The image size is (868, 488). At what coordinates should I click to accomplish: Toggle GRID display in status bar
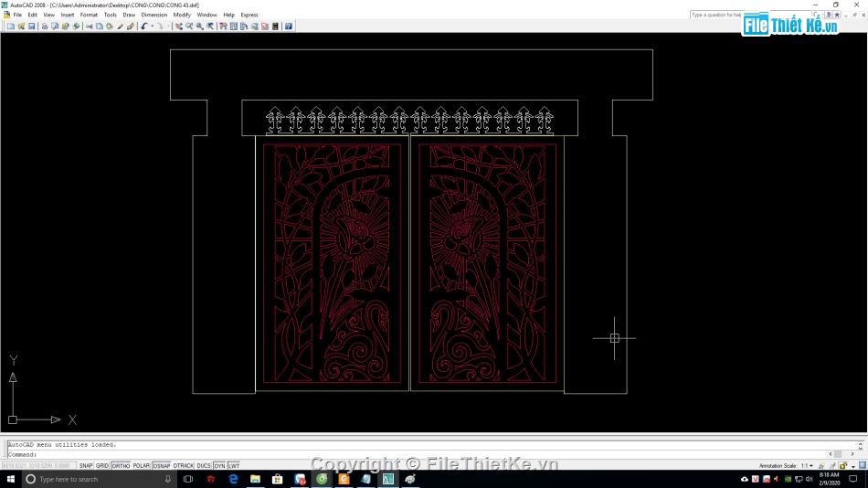coord(101,466)
